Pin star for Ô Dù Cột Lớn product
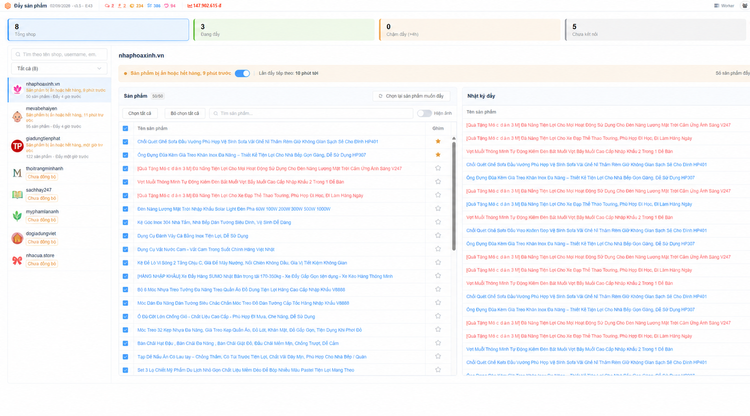 438,316
